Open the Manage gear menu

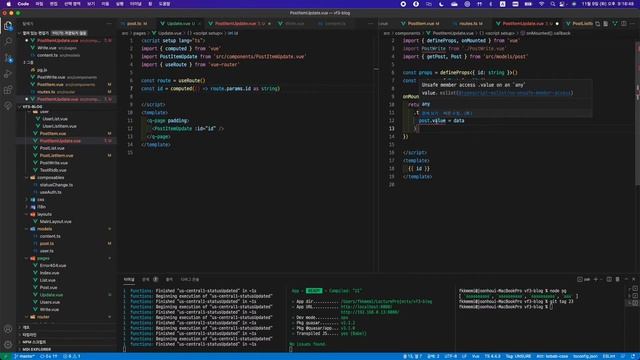pyautogui.click(x=8, y=344)
